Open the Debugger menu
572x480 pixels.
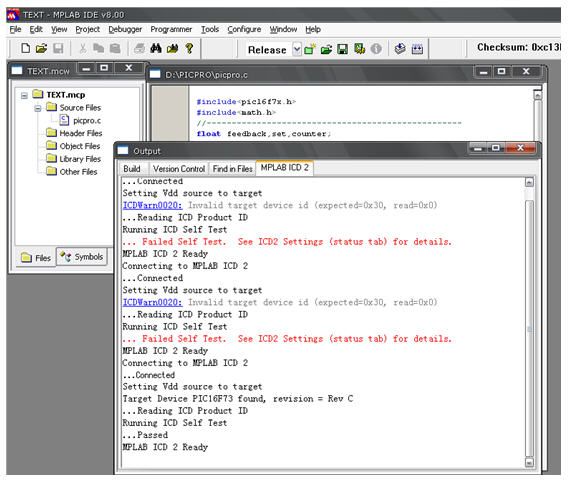[125, 29]
